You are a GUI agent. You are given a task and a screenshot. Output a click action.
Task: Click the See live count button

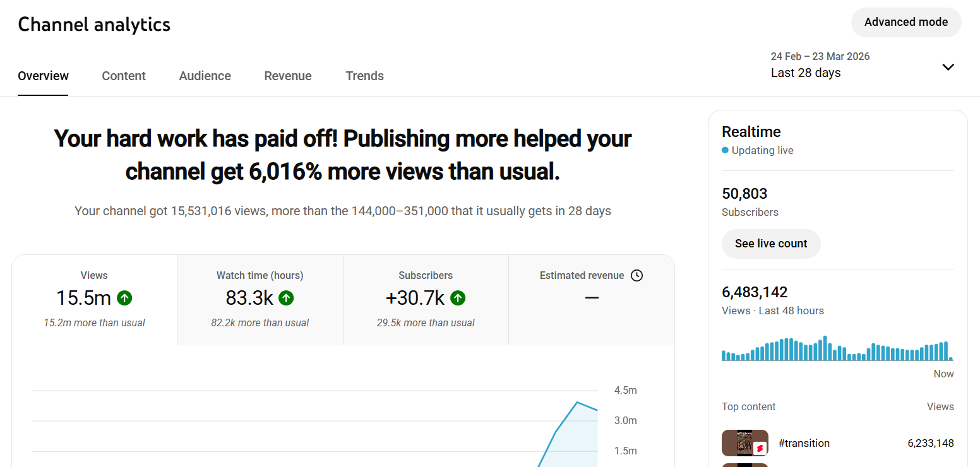tap(771, 244)
